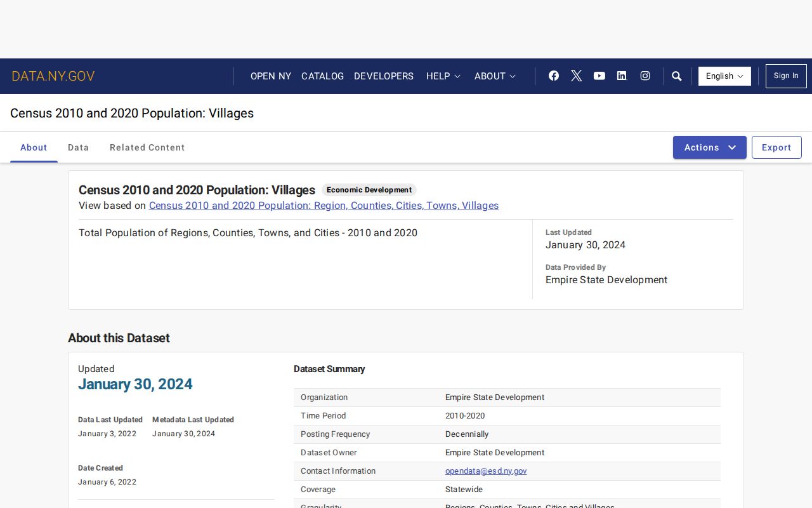Switch to the Data tab
The image size is (812, 508).
[x=79, y=147]
